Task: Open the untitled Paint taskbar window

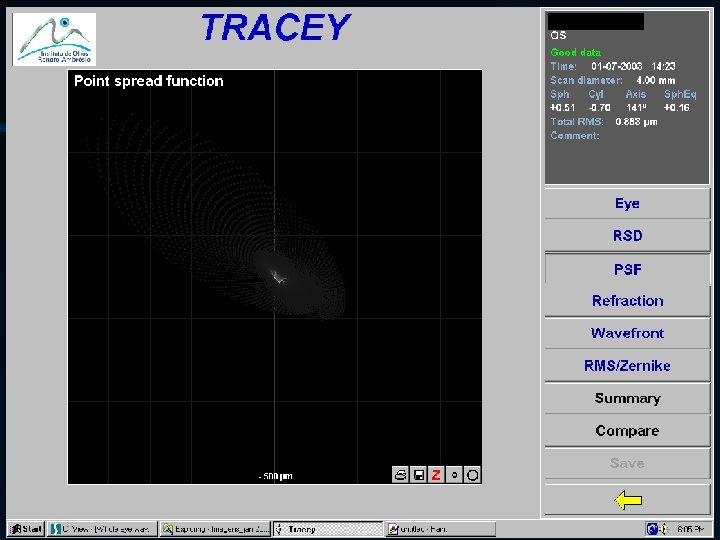Action: click(x=440, y=529)
